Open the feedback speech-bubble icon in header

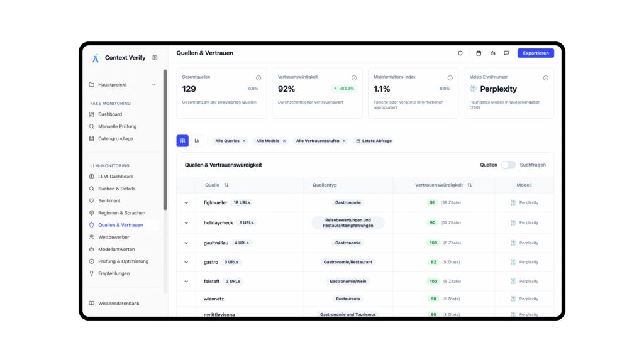coord(506,53)
